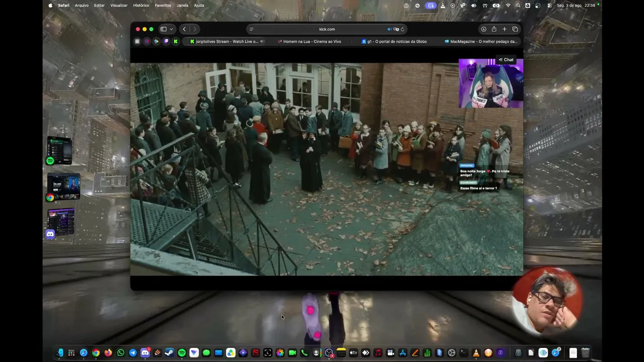This screenshot has height=362, width=644.
Task: Open the Editar menu
Action: [x=99, y=6]
